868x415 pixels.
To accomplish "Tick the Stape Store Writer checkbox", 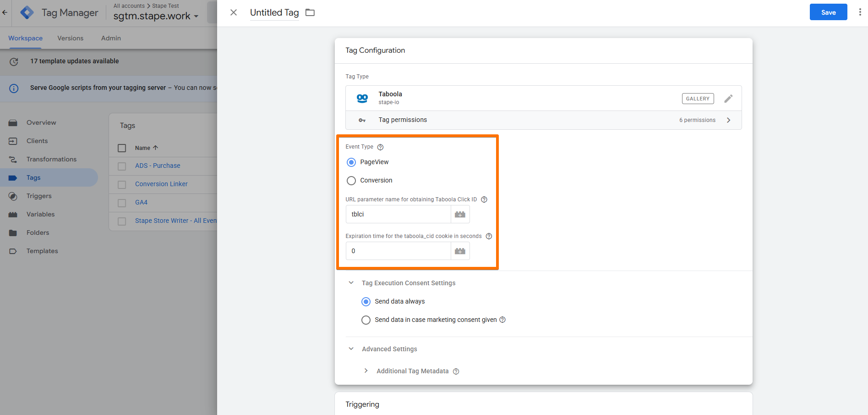I will 122,221.
